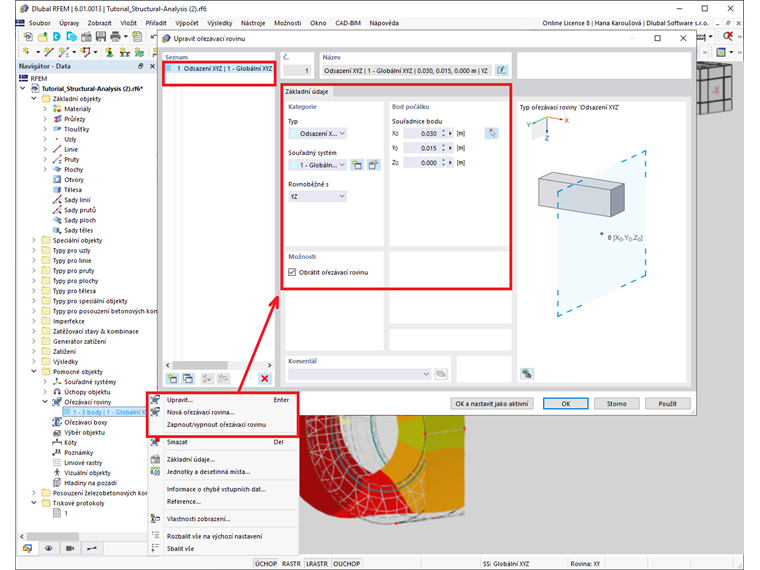Click edit name icon next to Název
The height and width of the screenshot is (570, 760).
pyautogui.click(x=502, y=71)
